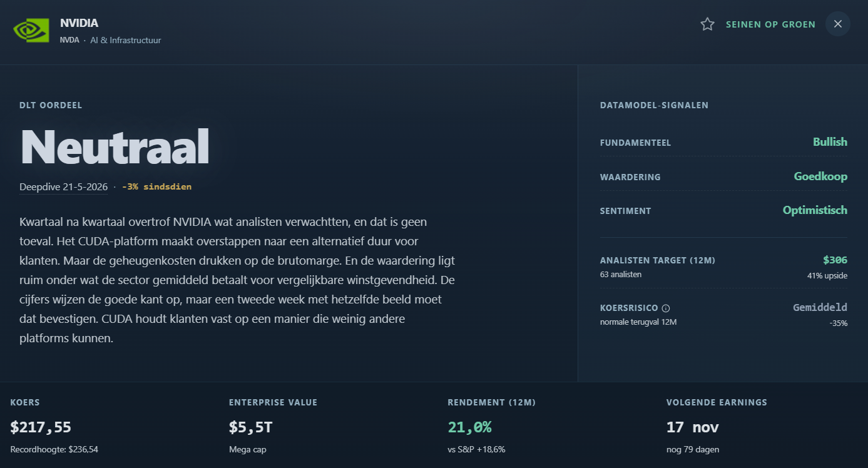Click the 'Goedkoop' valuation value
The height and width of the screenshot is (468, 868).
(820, 176)
